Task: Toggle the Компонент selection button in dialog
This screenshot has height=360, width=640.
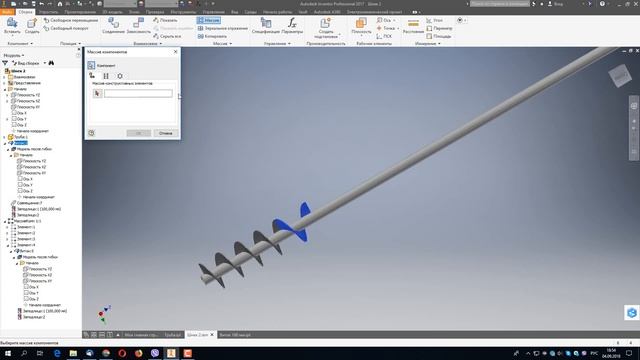Action: coord(91,65)
